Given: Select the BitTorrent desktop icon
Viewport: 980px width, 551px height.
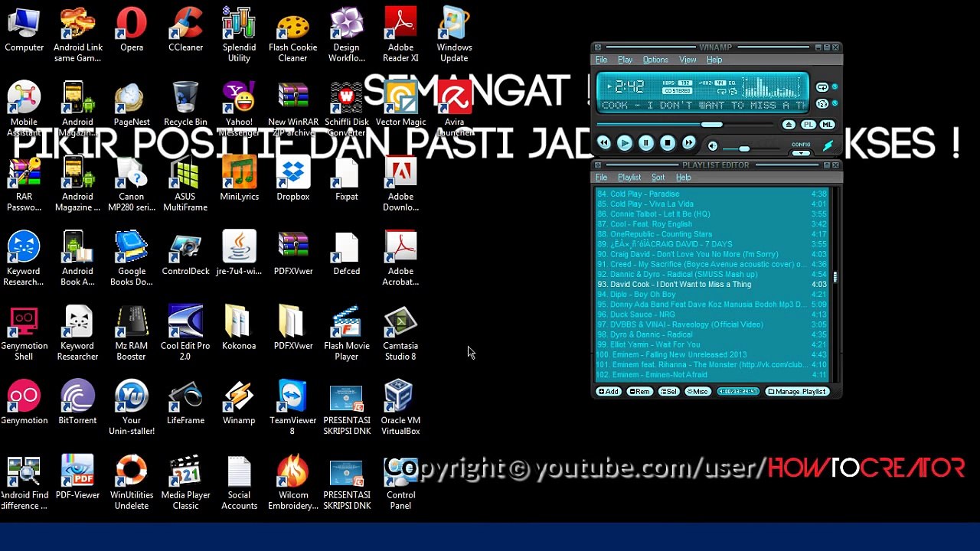Looking at the screenshot, I should point(77,403).
